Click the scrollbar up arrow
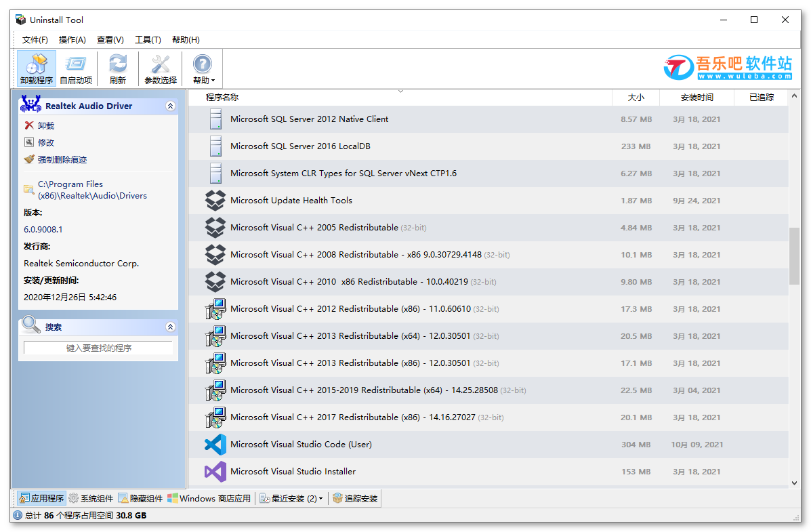This screenshot has width=811, height=532. click(x=795, y=96)
